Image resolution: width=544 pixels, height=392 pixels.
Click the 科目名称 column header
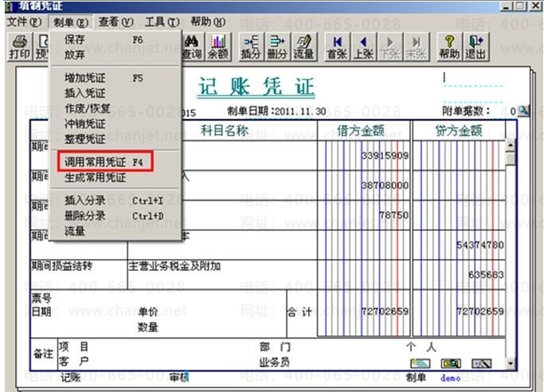coord(225,131)
